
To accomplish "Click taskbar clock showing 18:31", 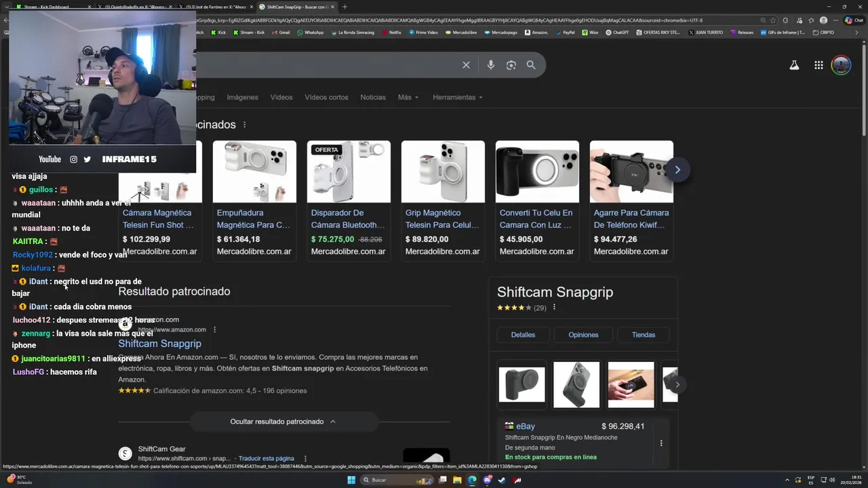I will [x=852, y=480].
